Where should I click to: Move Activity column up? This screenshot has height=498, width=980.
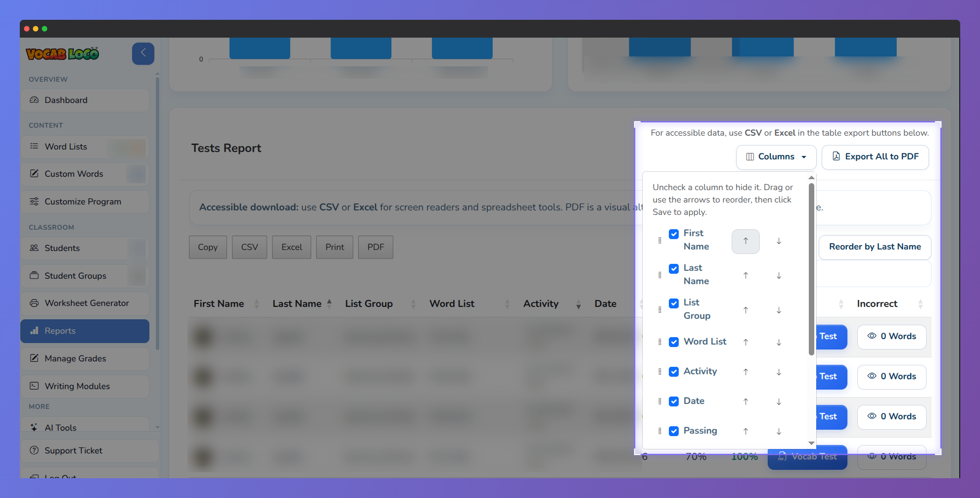(x=746, y=372)
